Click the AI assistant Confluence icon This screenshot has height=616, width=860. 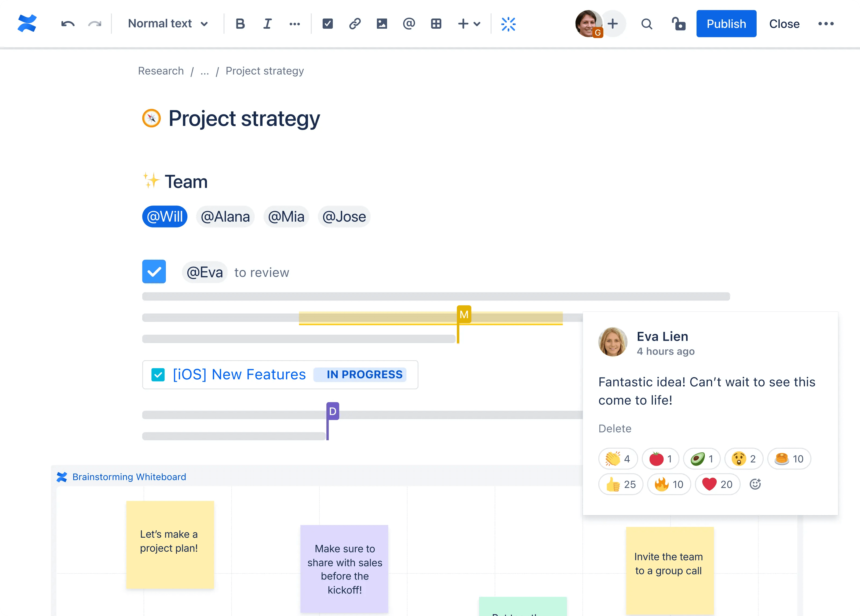point(508,24)
